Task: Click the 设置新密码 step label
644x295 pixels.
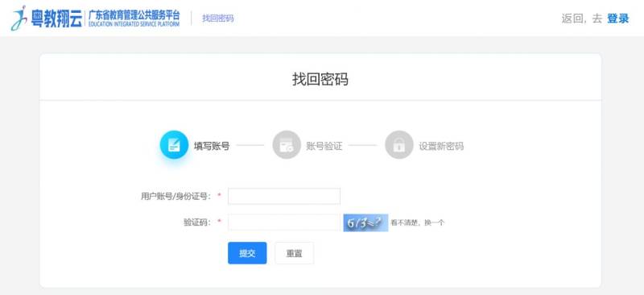Action: [441, 146]
